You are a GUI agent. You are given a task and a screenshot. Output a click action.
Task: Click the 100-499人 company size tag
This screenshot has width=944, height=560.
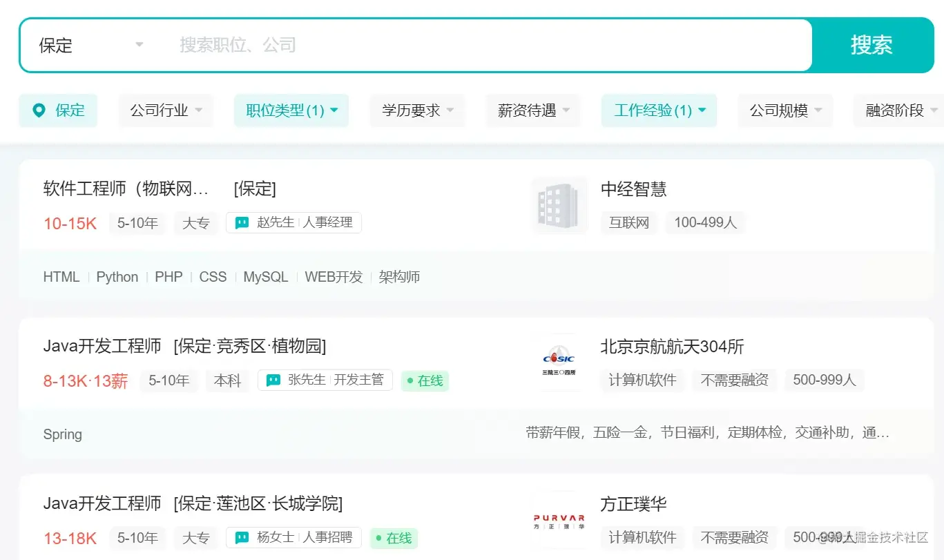[x=705, y=223]
